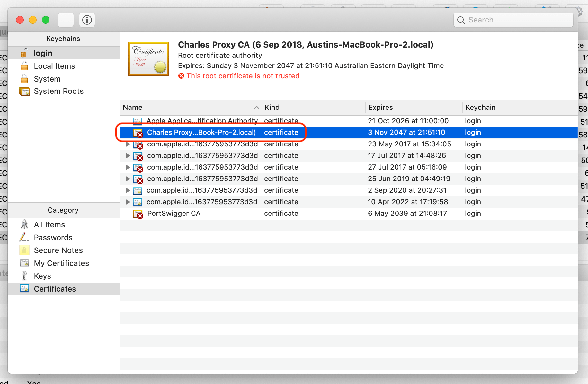Click certificate icon of row expiring 25 Jun 2019

coord(138,179)
